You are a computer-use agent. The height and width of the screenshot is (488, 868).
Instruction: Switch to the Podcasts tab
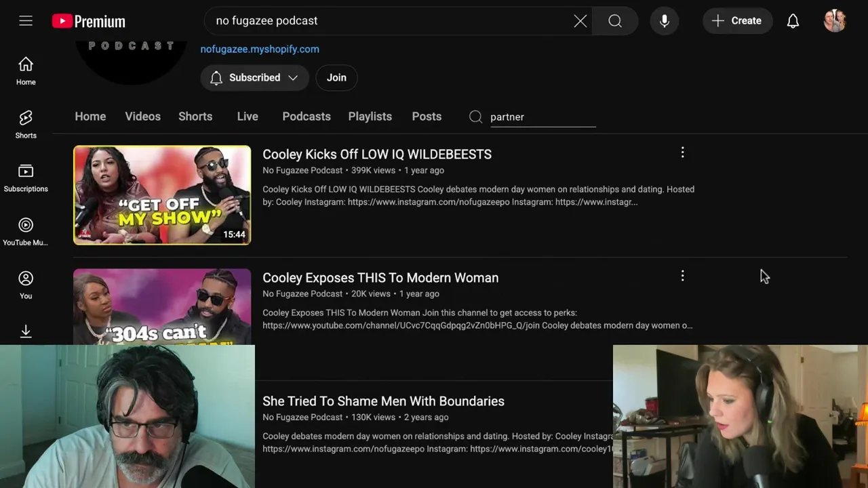tap(307, 117)
